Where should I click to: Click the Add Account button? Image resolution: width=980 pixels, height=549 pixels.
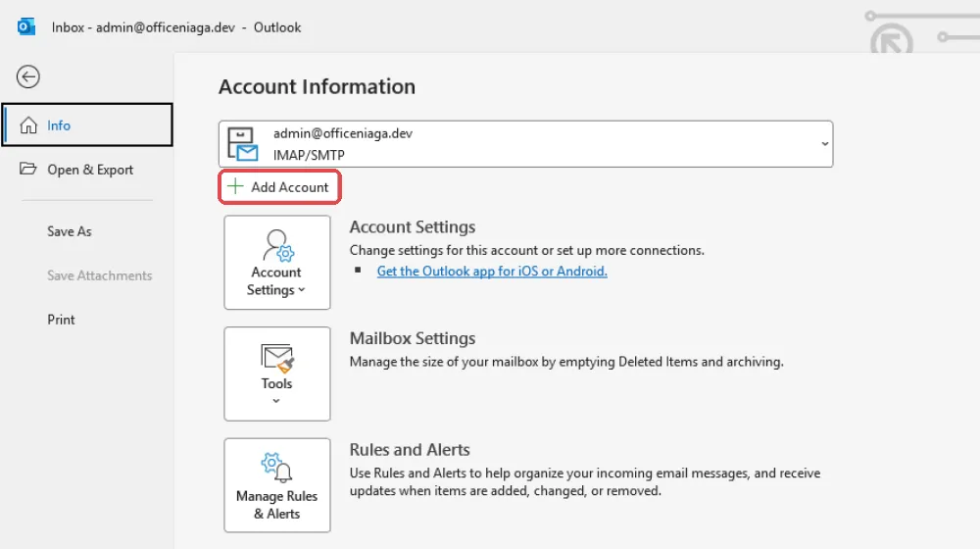point(279,187)
